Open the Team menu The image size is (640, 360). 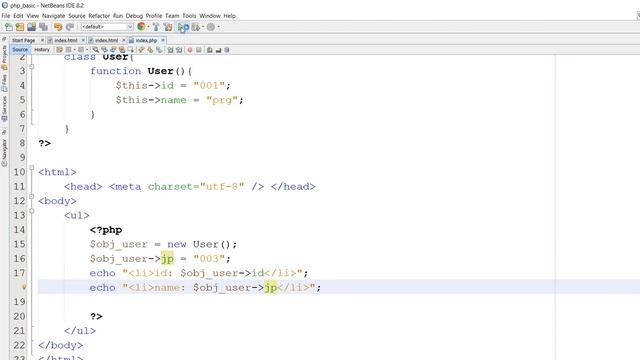[172, 16]
